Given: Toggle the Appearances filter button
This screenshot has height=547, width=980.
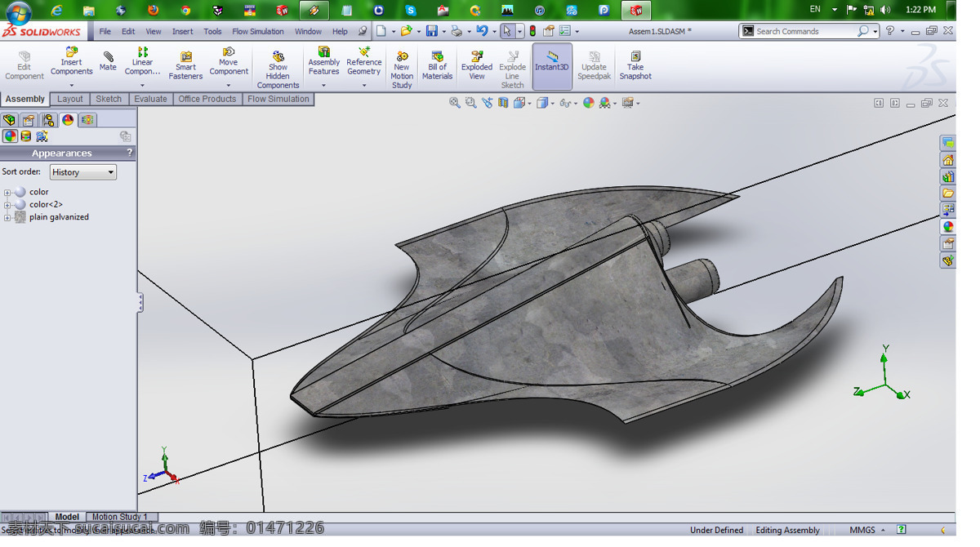Looking at the screenshot, I should point(10,136).
